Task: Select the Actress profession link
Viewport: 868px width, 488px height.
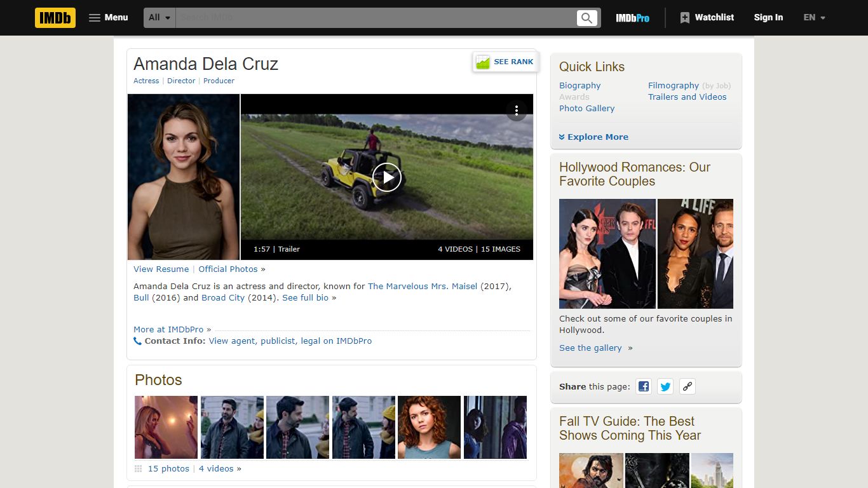Action: coord(146,81)
